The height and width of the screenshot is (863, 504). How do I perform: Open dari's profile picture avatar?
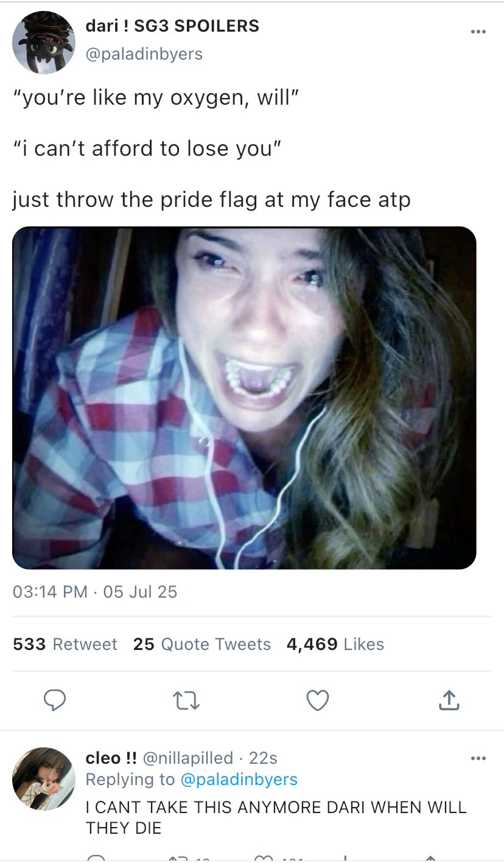[44, 43]
